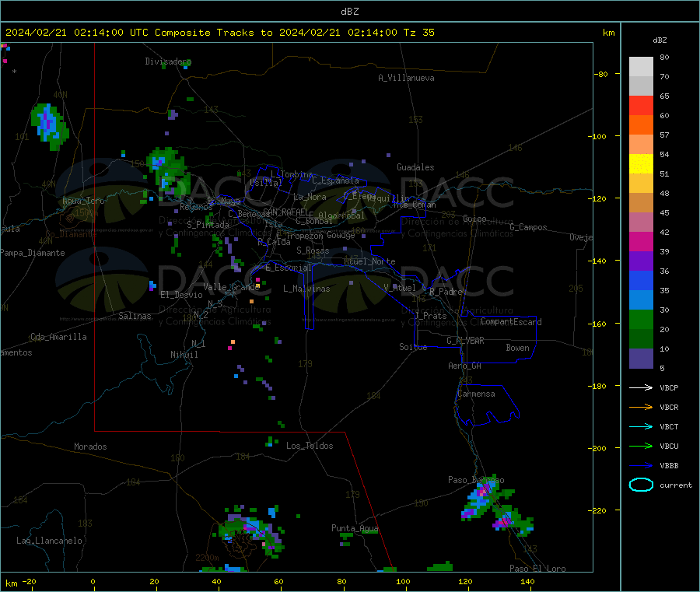Click the Nihuil location label
The image size is (700, 592).
click(184, 355)
